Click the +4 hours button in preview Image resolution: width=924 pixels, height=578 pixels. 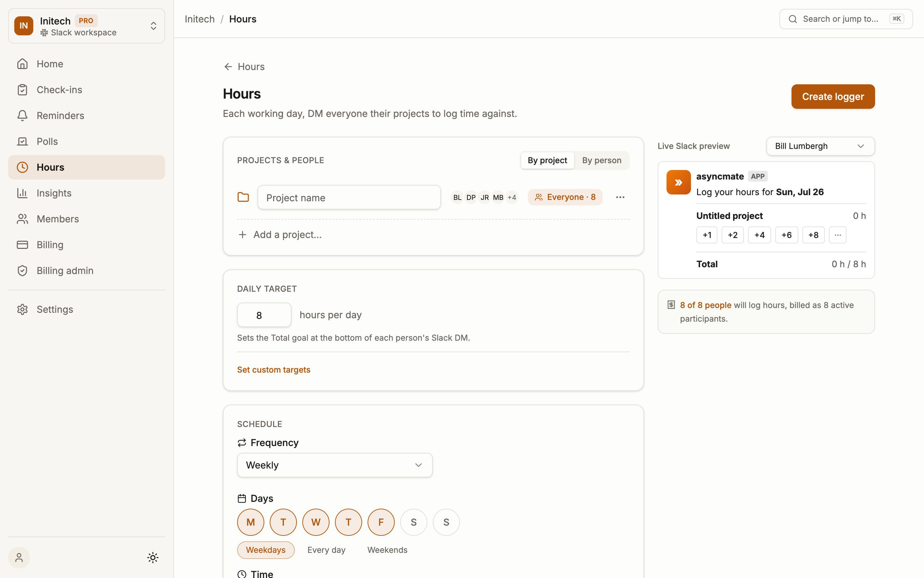(759, 235)
